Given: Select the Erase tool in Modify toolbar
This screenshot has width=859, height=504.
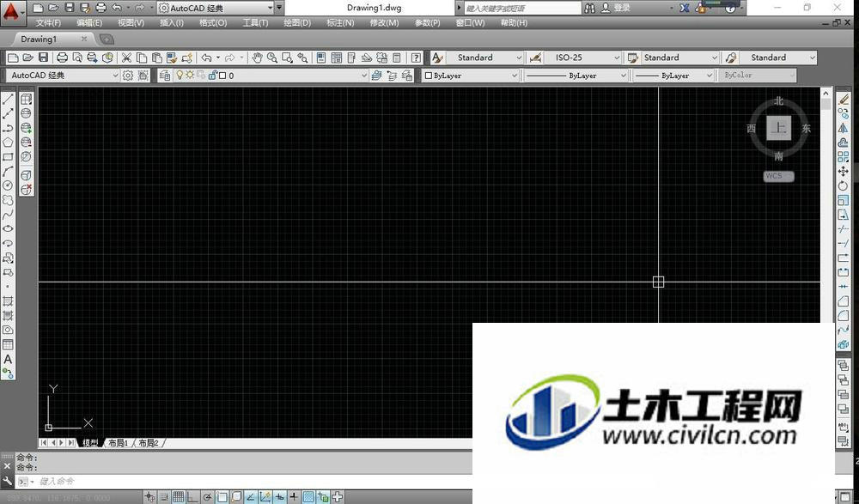Looking at the screenshot, I should (x=844, y=99).
